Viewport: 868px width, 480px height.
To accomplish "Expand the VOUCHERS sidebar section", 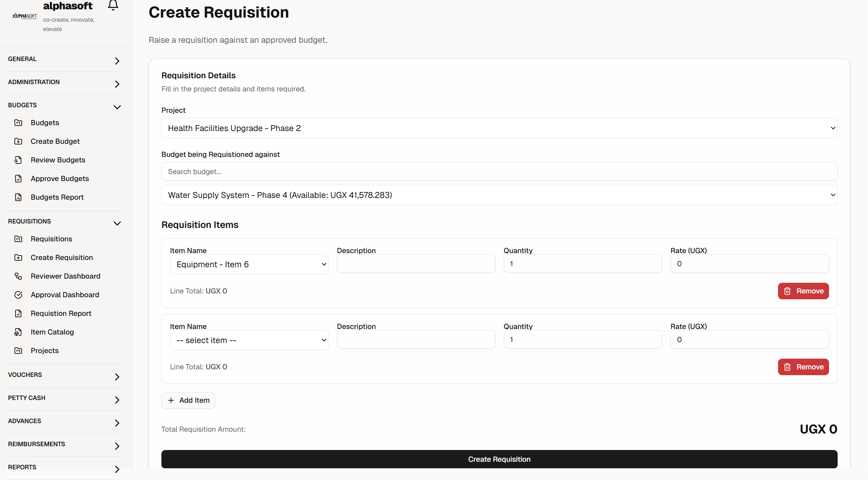I will pyautogui.click(x=117, y=377).
